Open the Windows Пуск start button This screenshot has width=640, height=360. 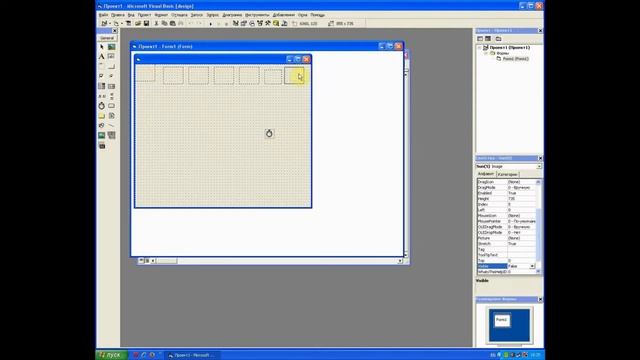(x=111, y=355)
